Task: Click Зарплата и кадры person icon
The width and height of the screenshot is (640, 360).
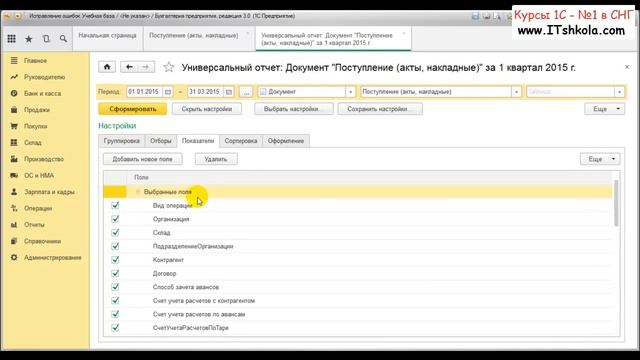Action: pyautogui.click(x=14, y=191)
